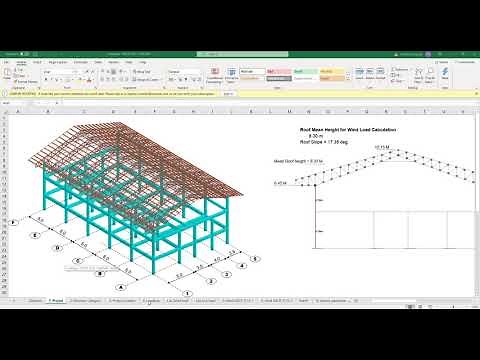The height and width of the screenshot is (360, 480).
Task: Apply Comma Style format
Action: [186, 80]
